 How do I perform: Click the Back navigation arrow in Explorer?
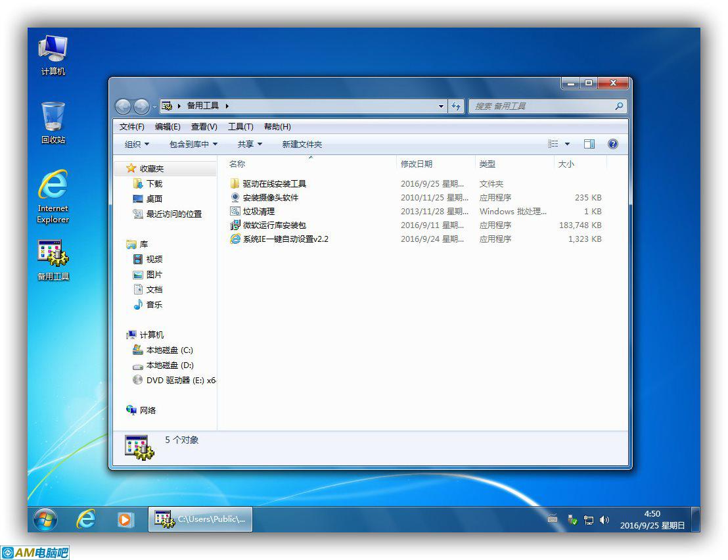click(x=123, y=106)
